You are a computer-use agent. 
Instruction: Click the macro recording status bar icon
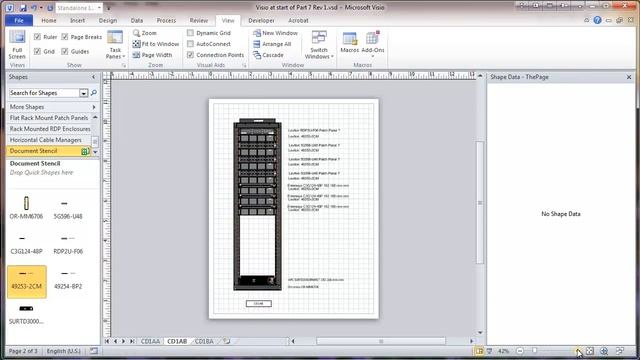coord(94,351)
